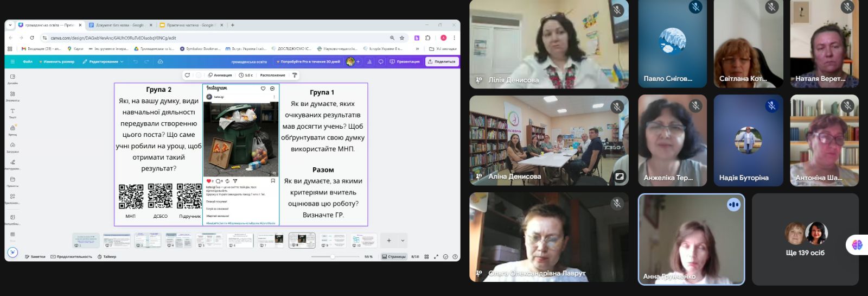This screenshot has width=868, height=296.
Task: Toggle Страницы pages strip view
Action: 393,256
